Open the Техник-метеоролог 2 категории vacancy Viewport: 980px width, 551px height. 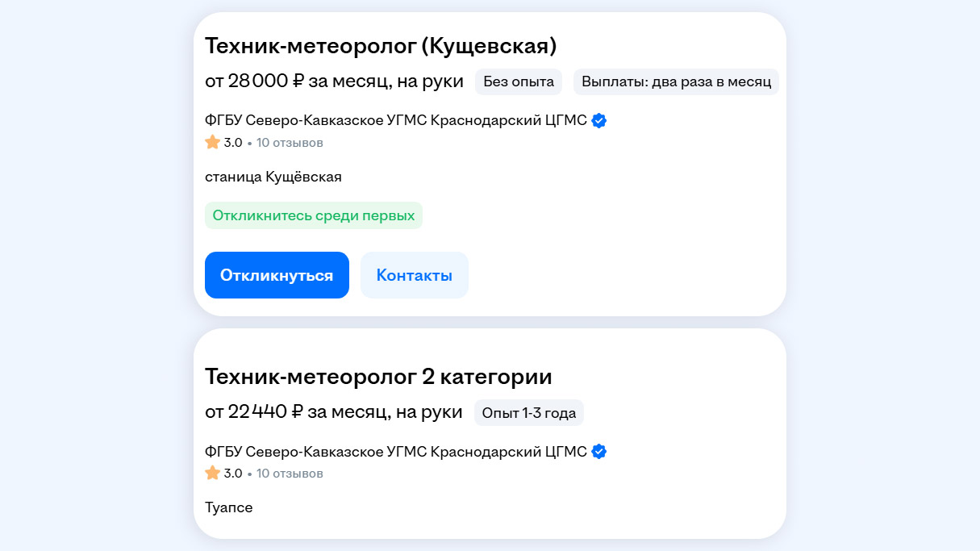click(x=378, y=377)
